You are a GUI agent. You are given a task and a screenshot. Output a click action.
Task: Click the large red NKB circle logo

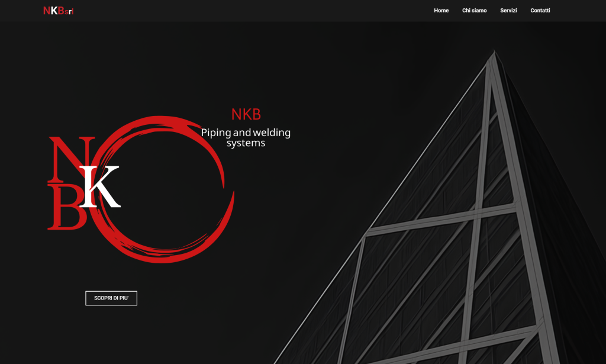tap(141, 189)
